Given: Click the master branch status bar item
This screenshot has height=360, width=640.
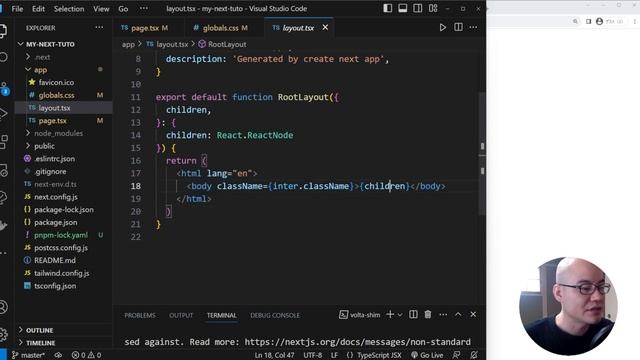Looking at the screenshot, I should [x=28, y=355].
